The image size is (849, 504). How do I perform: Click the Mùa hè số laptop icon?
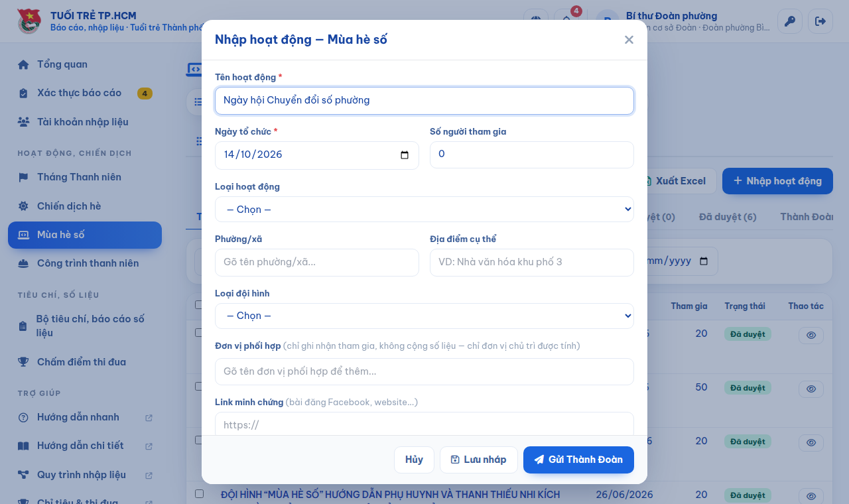(23, 235)
